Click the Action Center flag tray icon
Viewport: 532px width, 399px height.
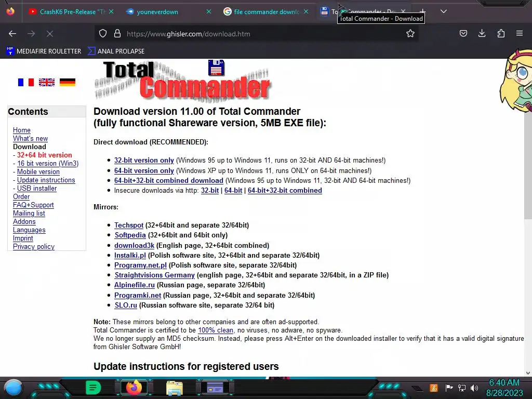449,388
